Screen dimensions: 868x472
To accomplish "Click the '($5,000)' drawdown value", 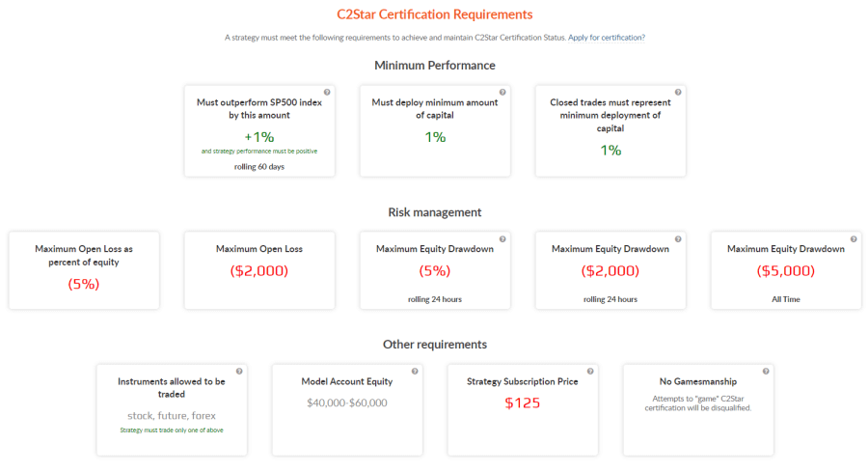I will tap(785, 271).
